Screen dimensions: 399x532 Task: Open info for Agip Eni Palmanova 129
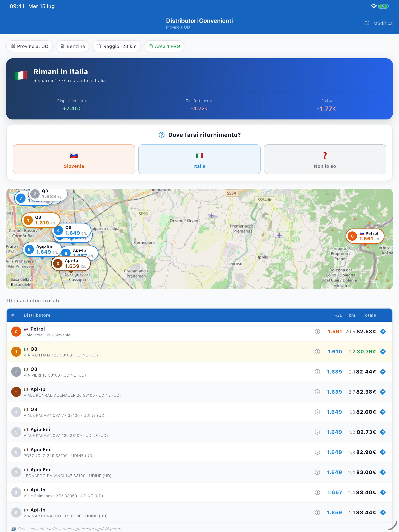tap(317, 432)
